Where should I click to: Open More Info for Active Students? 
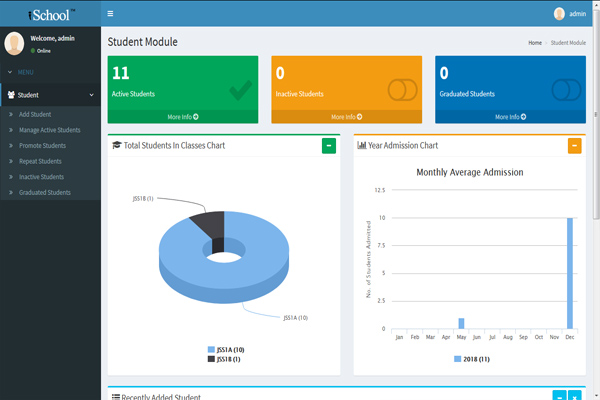tap(183, 117)
